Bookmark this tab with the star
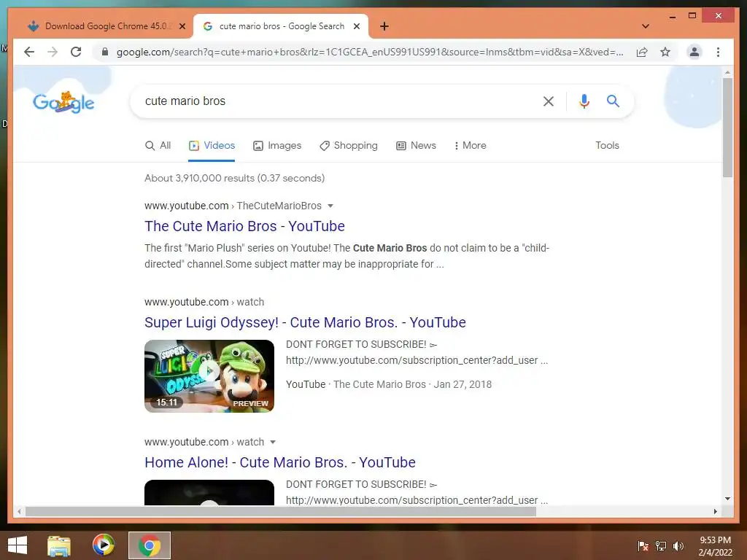The width and height of the screenshot is (747, 560). pyautogui.click(x=665, y=52)
